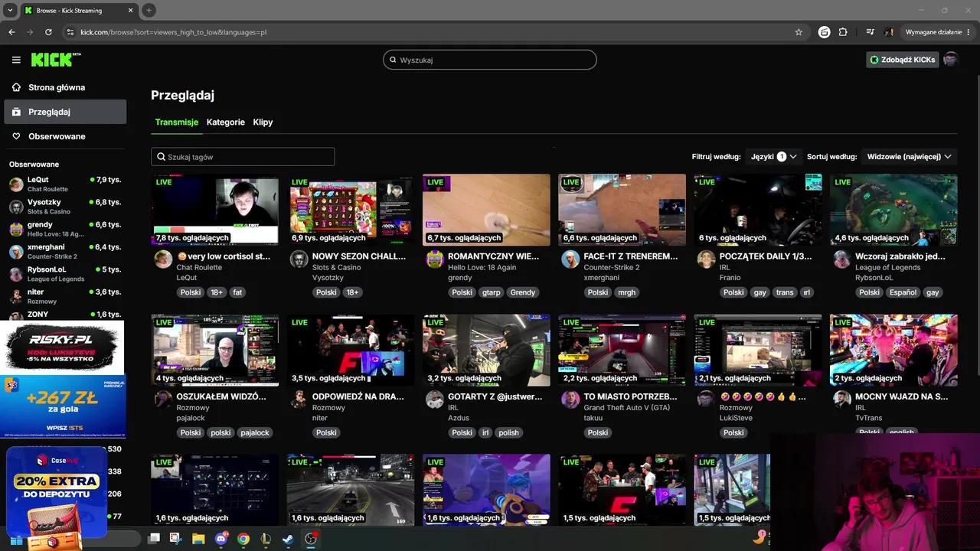Image resolution: width=980 pixels, height=551 pixels.
Task: Open Franio avatar under POCZĄTEK DAILY stream
Action: click(706, 259)
